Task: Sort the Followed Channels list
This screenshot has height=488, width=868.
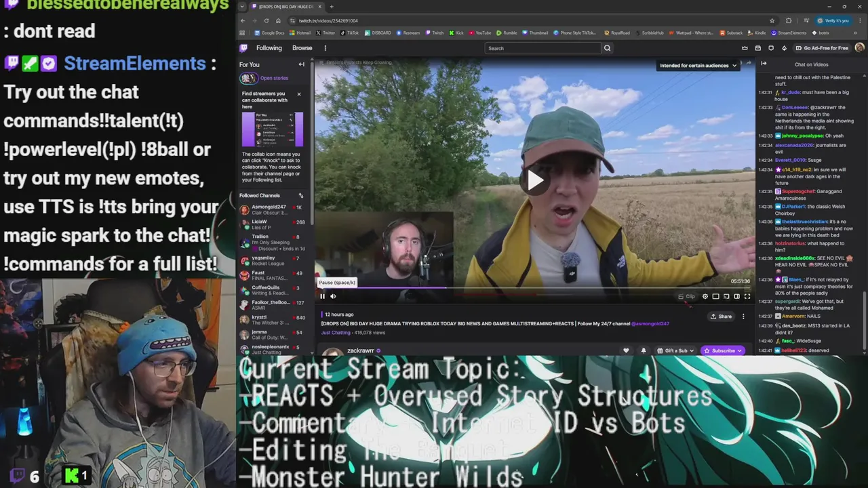Action: click(301, 196)
